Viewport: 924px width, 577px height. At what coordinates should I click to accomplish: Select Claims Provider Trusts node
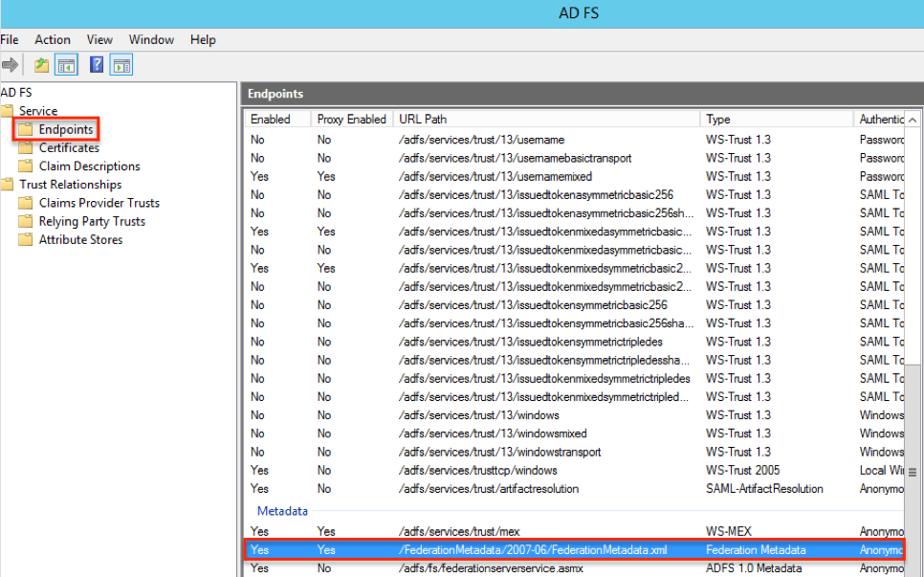pos(99,203)
